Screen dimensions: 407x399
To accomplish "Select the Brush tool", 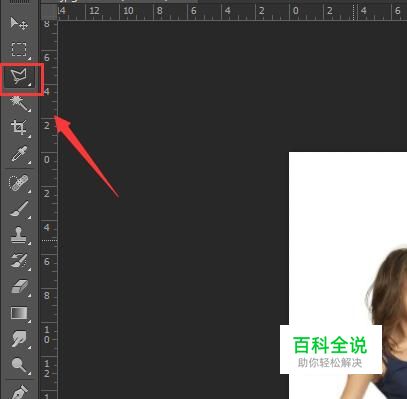I will pyautogui.click(x=19, y=209).
